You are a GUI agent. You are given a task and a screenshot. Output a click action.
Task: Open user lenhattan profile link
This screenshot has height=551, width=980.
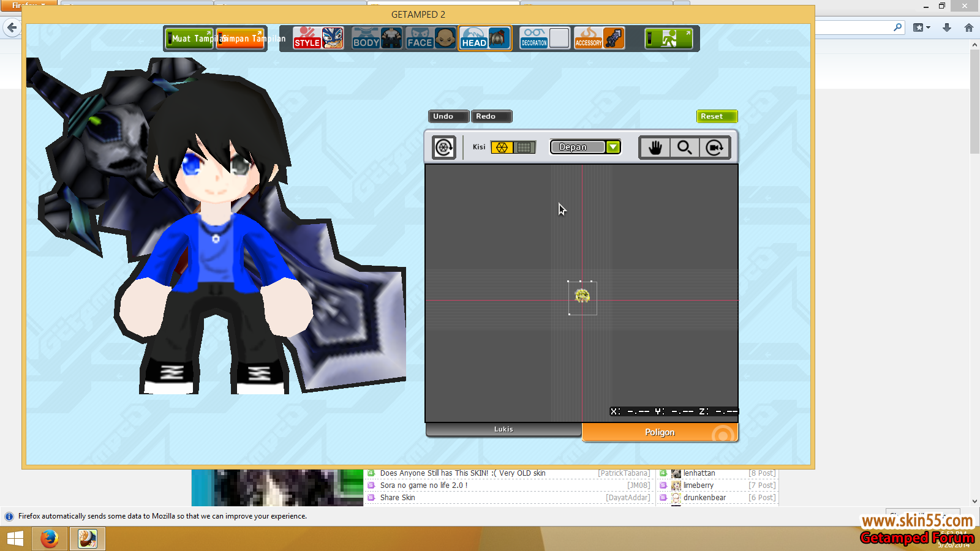pyautogui.click(x=699, y=473)
